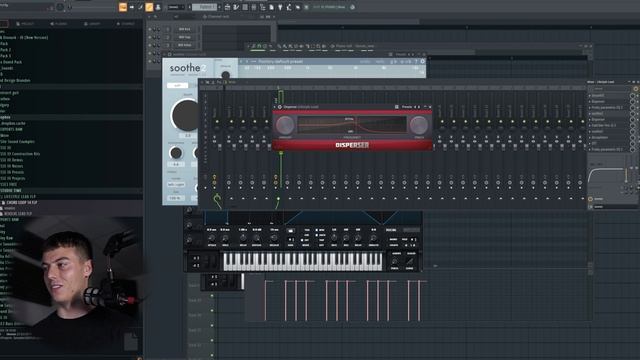Switch to the STARRED browser tab

click(x=126, y=24)
